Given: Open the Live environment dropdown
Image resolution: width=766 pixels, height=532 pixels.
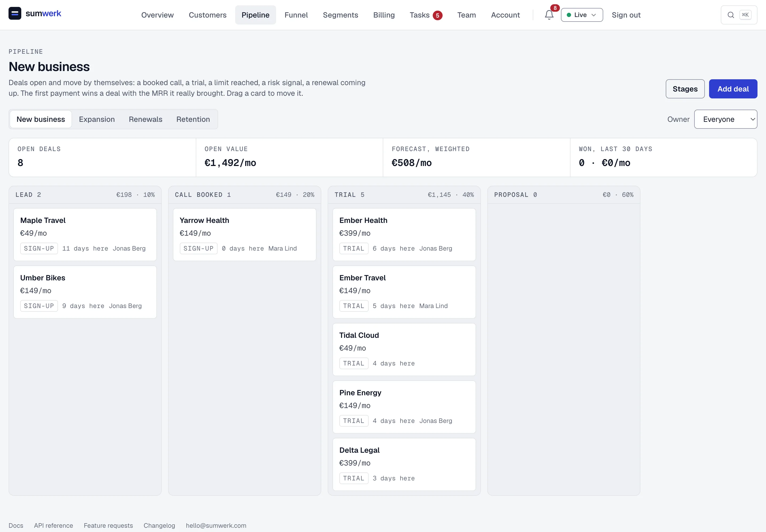Looking at the screenshot, I should 582,15.
